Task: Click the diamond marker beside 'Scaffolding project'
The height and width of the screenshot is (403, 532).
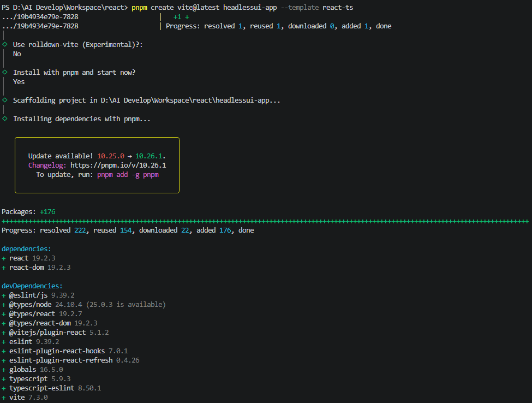Action: 5,100
